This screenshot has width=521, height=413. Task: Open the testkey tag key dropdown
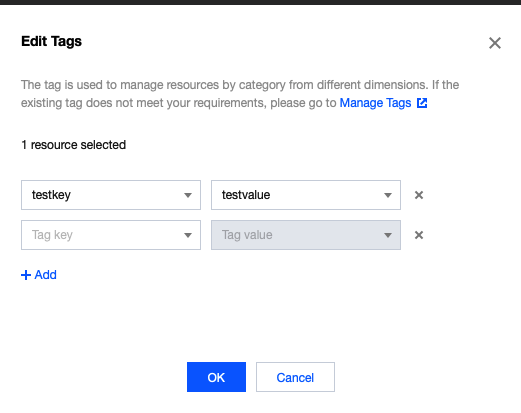[x=111, y=195]
